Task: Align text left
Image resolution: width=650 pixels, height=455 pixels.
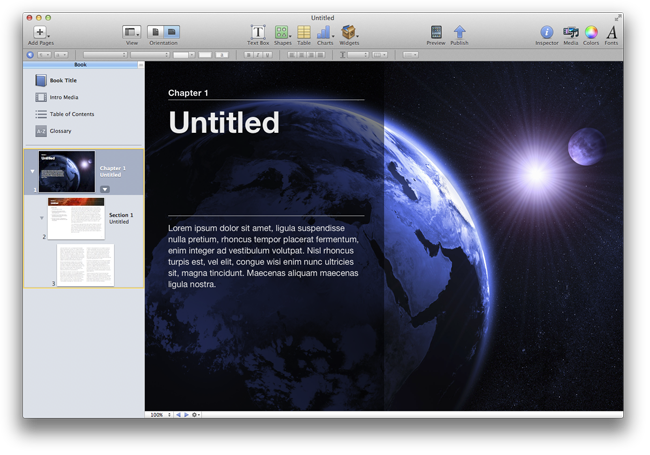Action: click(292, 55)
